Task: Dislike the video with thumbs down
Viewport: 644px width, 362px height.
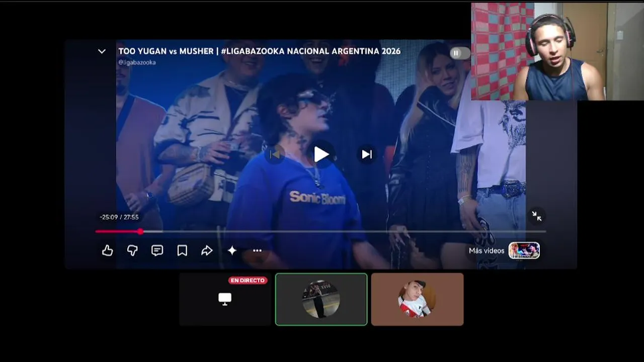Action: tap(132, 250)
